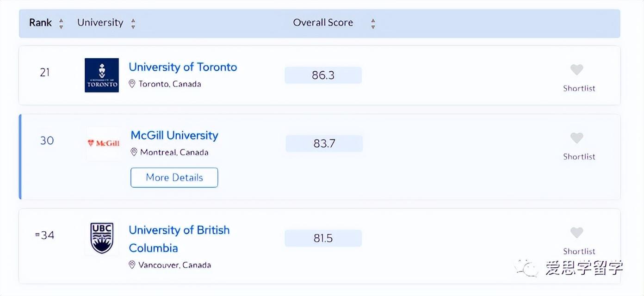Viewport: 644px width, 296px height.
Task: Click the McGill University logo
Action: click(104, 143)
